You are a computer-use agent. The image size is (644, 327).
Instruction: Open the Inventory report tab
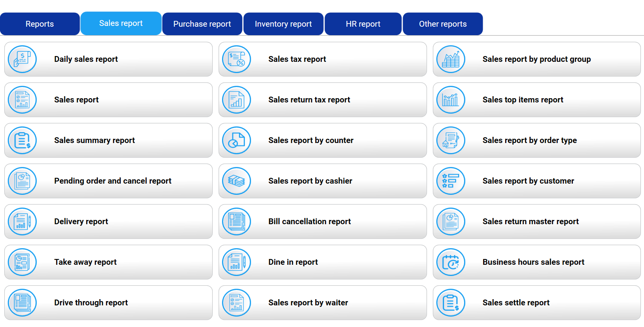(283, 24)
